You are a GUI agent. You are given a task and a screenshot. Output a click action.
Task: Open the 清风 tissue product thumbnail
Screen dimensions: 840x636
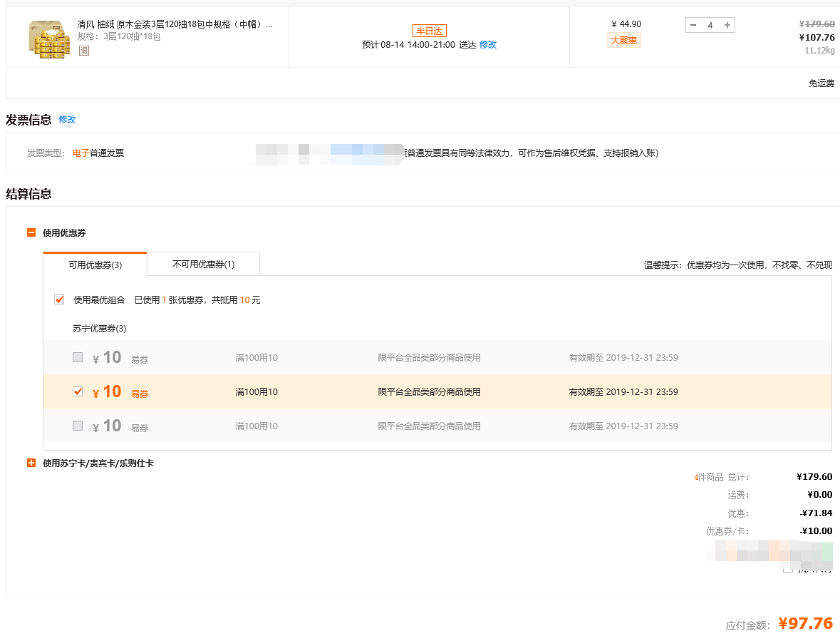click(49, 39)
